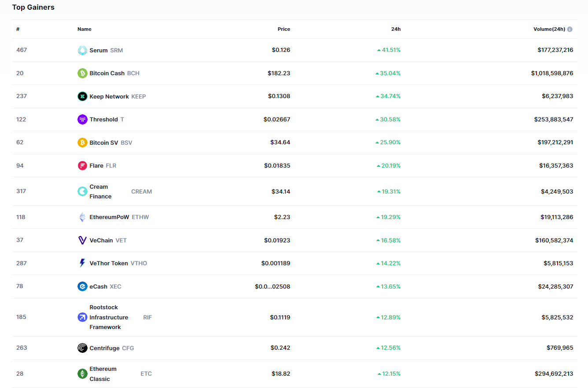Viewport: 588px width, 388px height.
Task: Open Rootstock Infrastructure Framework link
Action: tap(109, 317)
